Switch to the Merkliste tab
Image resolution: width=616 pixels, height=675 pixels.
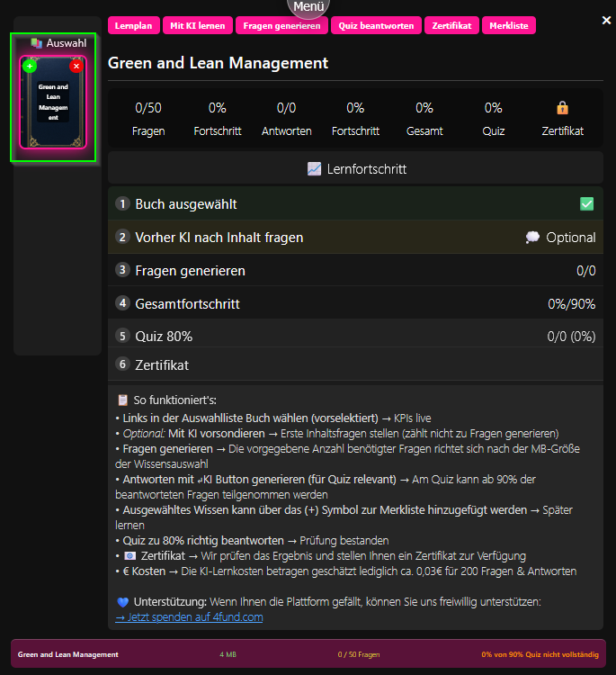(509, 25)
